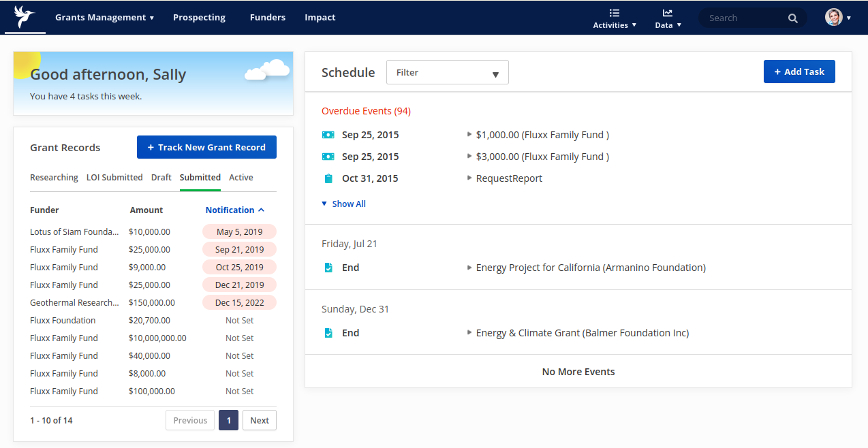Go to Prospecting in navigation bar
868x448 pixels.
[x=199, y=18]
